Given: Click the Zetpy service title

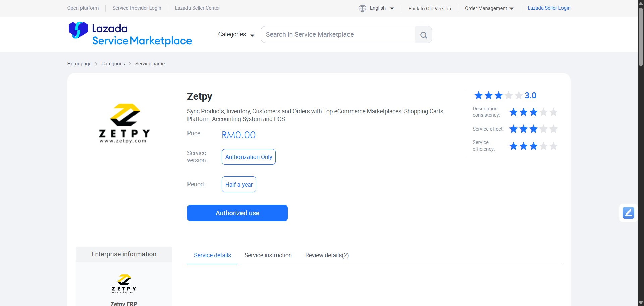Looking at the screenshot, I should coord(200,97).
